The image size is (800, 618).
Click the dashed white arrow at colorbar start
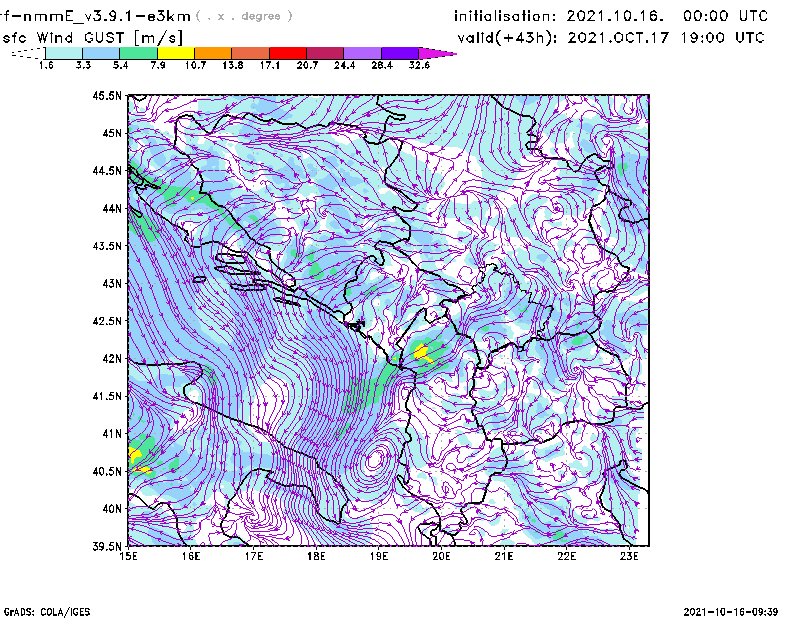coord(26,53)
